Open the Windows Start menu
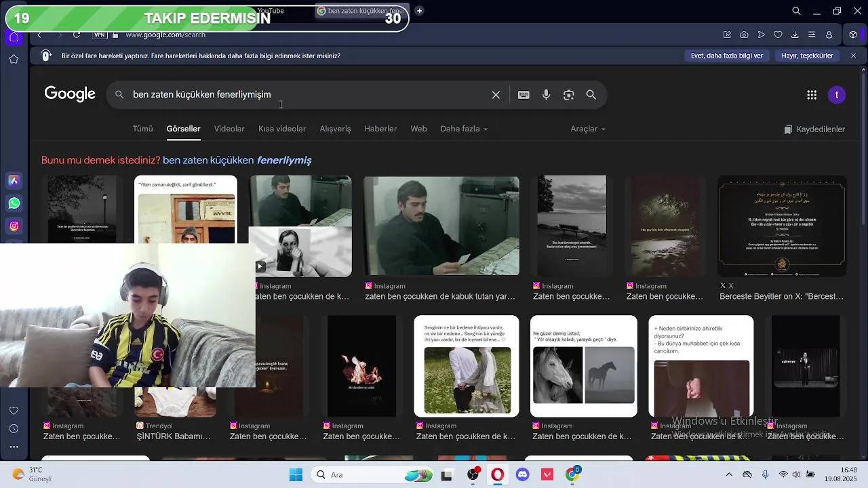Screen dimensions: 868x488 tap(296, 475)
